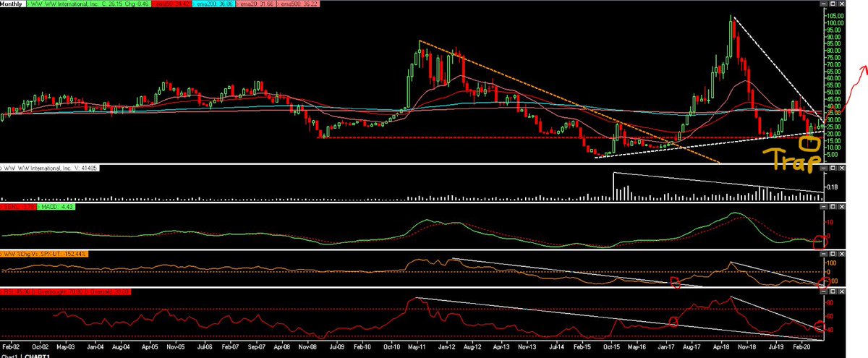Viewport: 868px width, 358px height.
Task: Maximize the RSI indicator pane
Action: pos(833,291)
